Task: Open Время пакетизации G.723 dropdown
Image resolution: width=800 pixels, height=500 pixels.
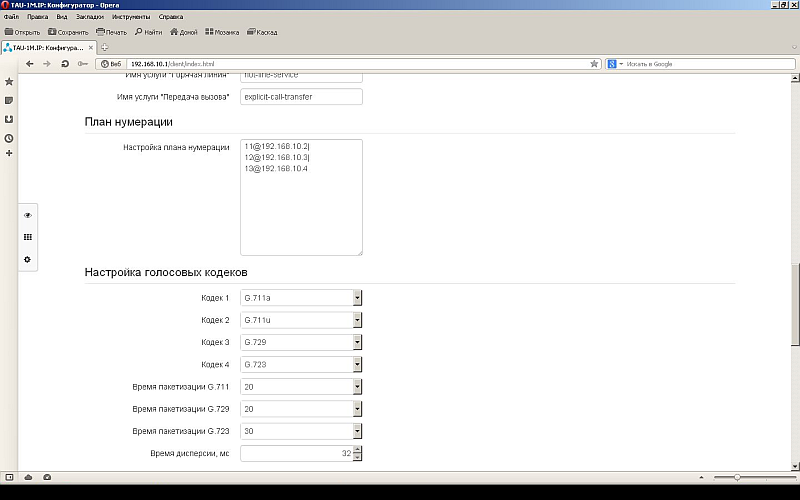Action: pos(357,431)
